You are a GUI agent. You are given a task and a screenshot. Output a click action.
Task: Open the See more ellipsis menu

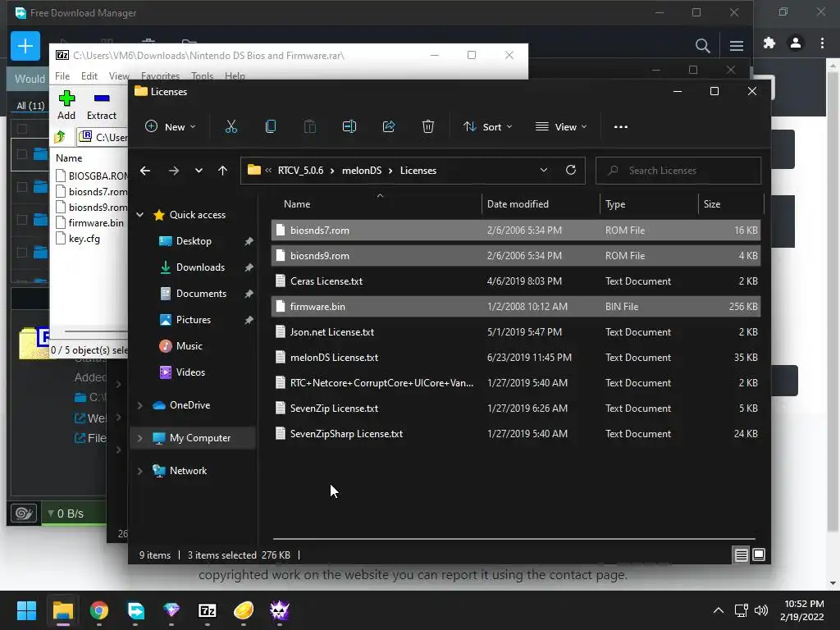620,127
